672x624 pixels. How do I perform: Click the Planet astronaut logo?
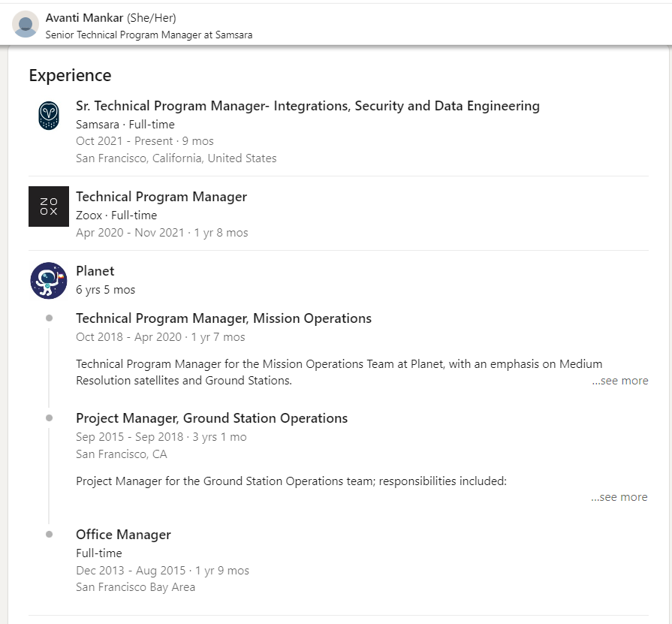49,281
